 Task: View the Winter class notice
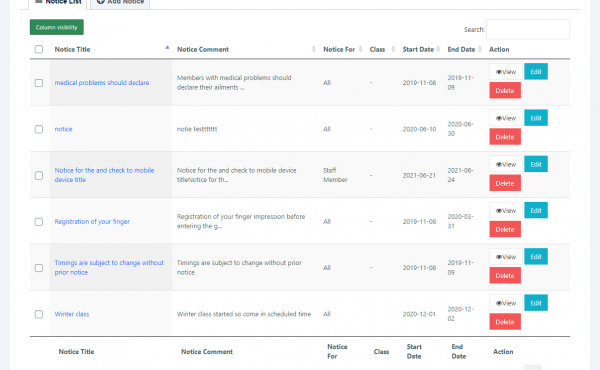click(505, 303)
